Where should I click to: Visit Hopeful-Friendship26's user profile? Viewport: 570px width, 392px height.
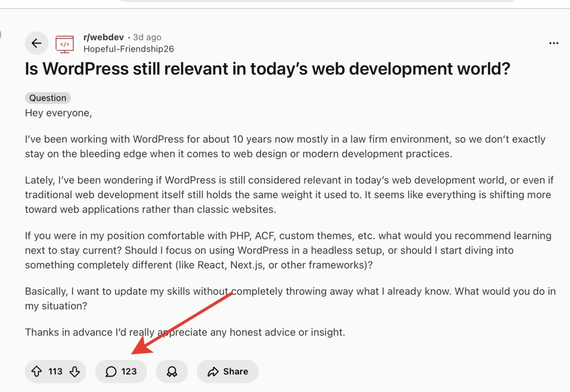coord(129,49)
